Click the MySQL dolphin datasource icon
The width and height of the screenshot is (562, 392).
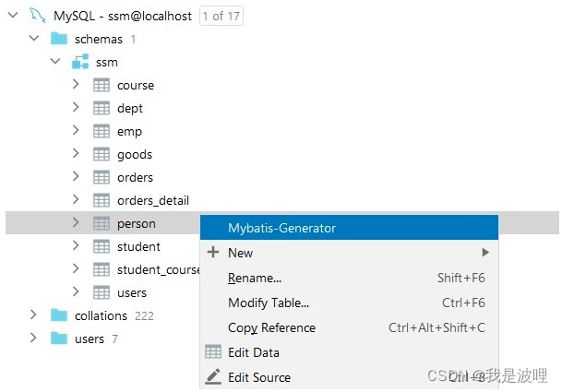pyautogui.click(x=38, y=16)
